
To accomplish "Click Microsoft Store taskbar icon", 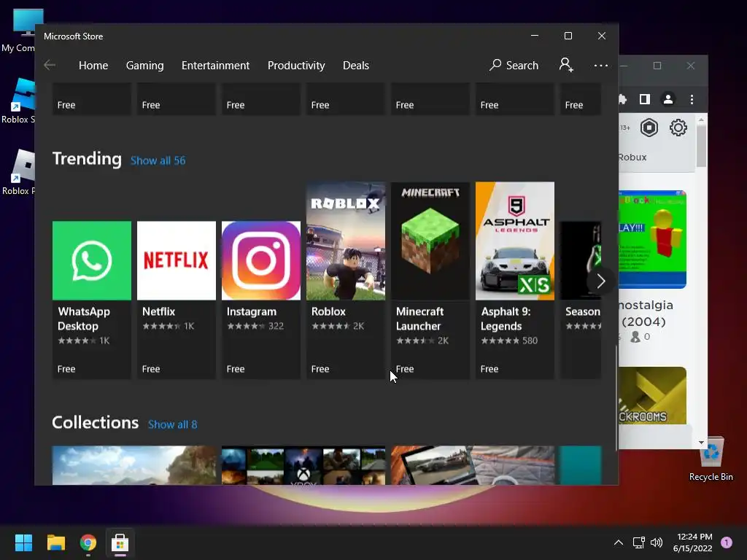I will [120, 542].
